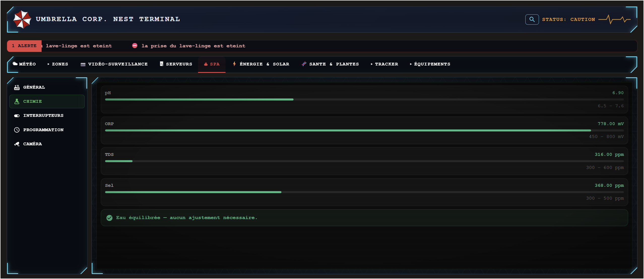Image resolution: width=644 pixels, height=279 pixels.
Task: Expand the Tracker menu arrow
Action: tap(372, 64)
